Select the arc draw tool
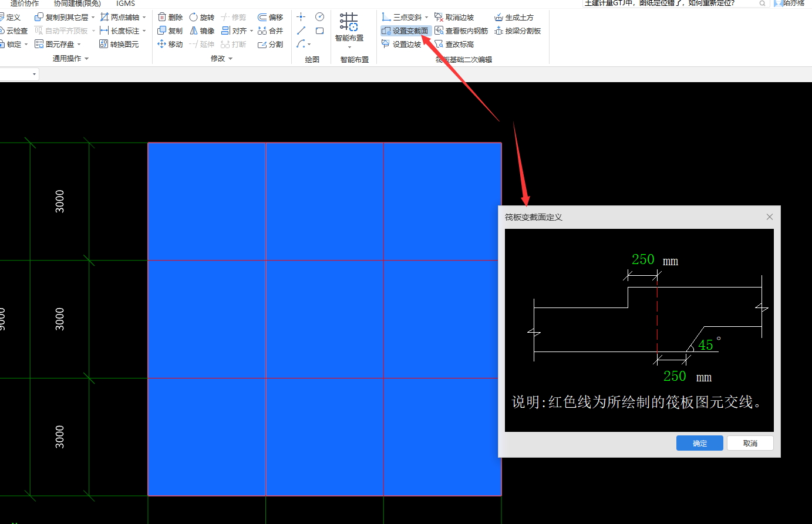The height and width of the screenshot is (524, 812). [301, 44]
